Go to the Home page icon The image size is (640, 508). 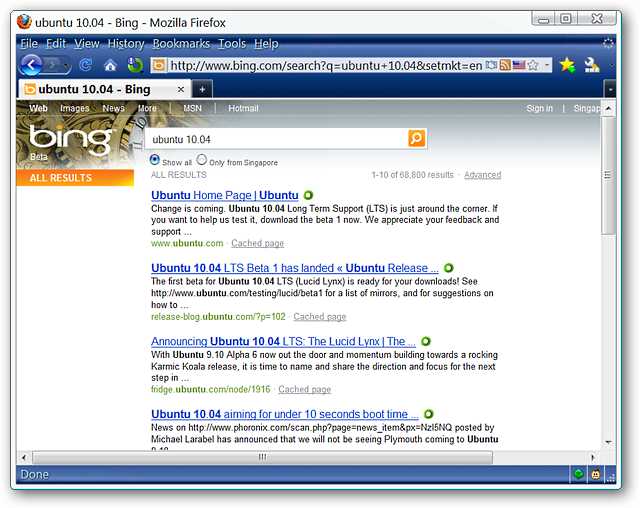110,65
